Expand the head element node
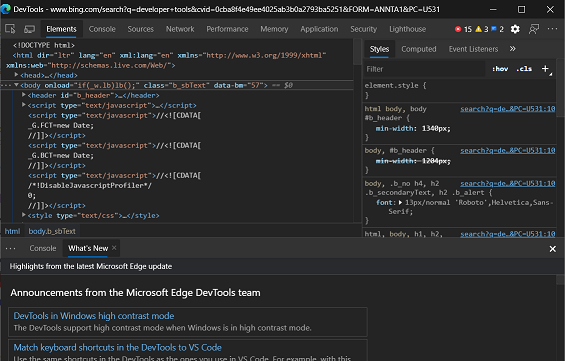 16,75
